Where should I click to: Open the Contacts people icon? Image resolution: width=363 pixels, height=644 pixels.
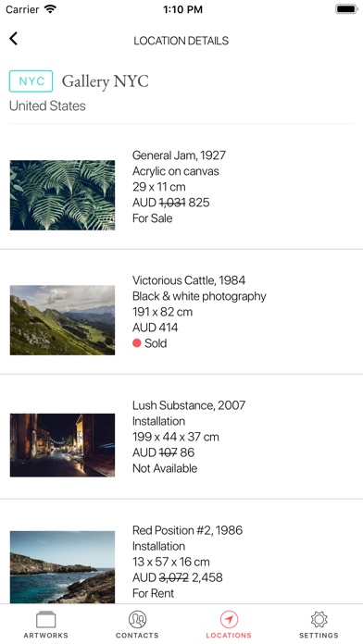point(137,619)
